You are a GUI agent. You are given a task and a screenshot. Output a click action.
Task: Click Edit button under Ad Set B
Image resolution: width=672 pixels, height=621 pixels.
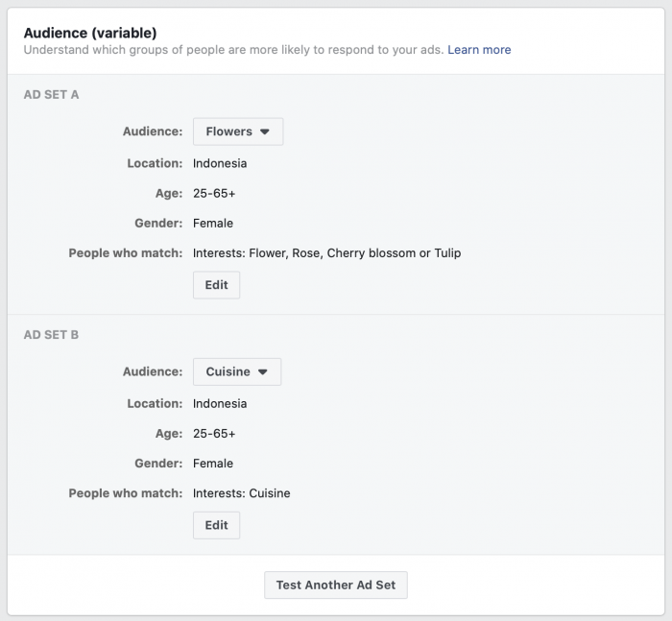tap(216, 525)
